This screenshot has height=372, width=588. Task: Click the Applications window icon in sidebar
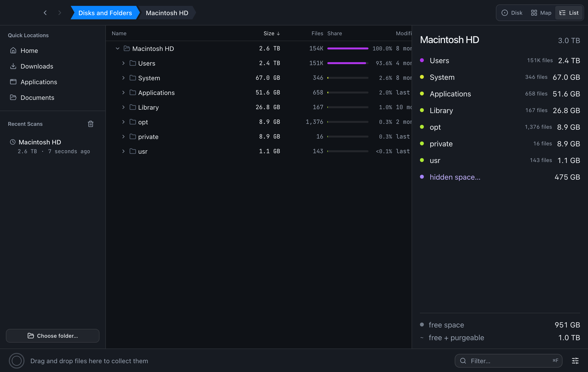pyautogui.click(x=13, y=82)
